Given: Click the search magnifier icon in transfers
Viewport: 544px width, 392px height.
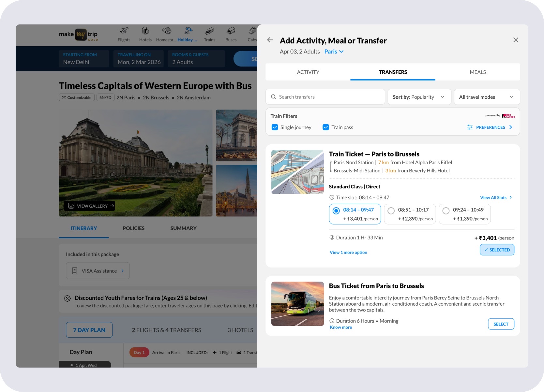Looking at the screenshot, I should click(274, 97).
